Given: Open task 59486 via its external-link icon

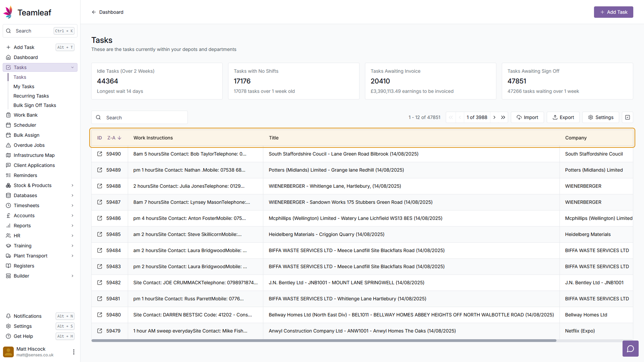Looking at the screenshot, I should click(x=100, y=218).
